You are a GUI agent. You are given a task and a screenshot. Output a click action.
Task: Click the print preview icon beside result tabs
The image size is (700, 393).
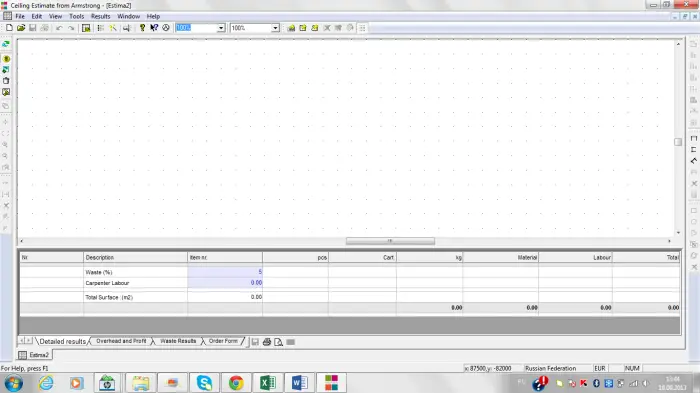click(278, 342)
